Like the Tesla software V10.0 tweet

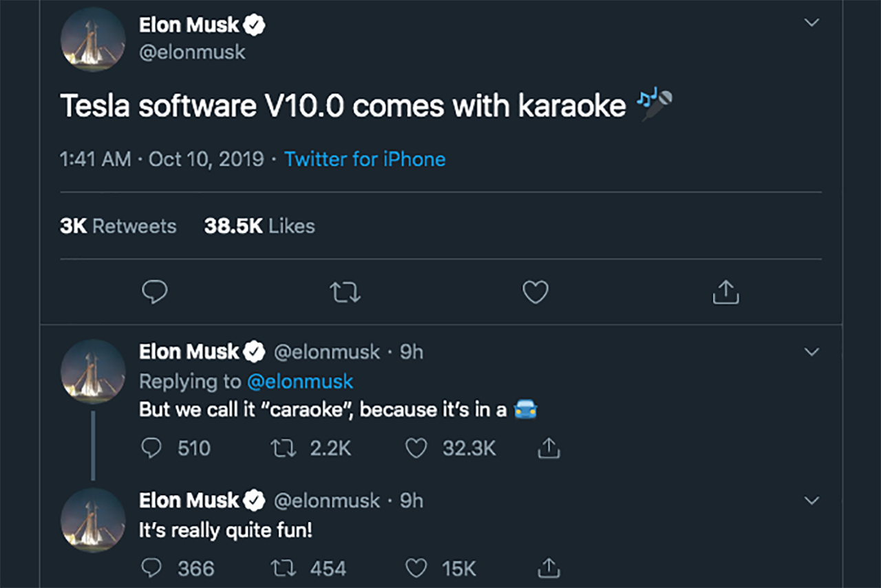535,293
